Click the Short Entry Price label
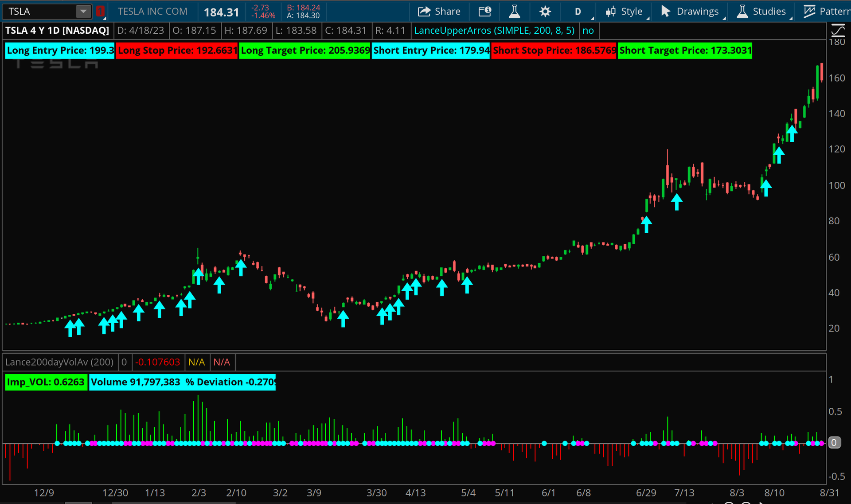Image resolution: width=851 pixels, height=504 pixels. click(431, 51)
